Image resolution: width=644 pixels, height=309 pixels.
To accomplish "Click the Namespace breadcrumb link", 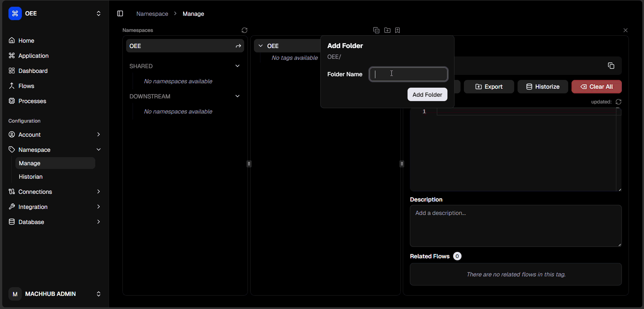I will tap(152, 14).
